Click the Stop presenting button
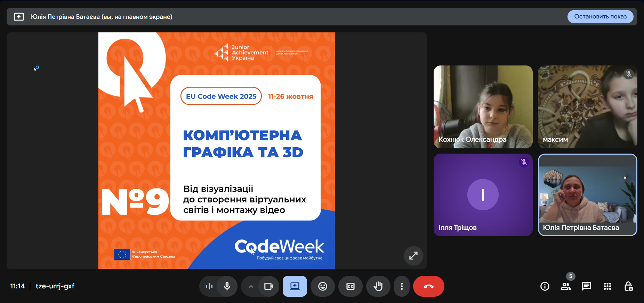This screenshot has width=644, height=303. (x=600, y=17)
